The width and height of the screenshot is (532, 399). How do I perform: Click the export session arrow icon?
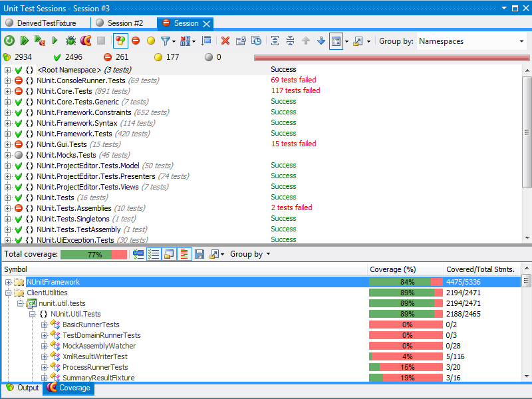[x=357, y=41]
